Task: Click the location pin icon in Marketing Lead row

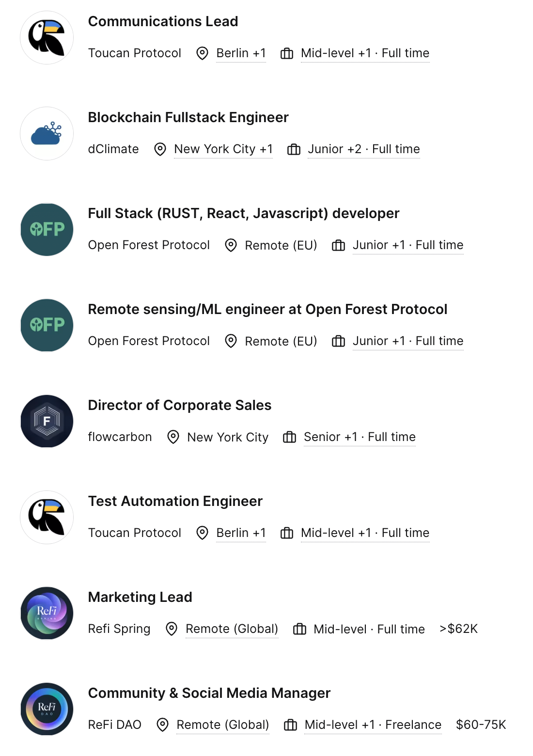Action: [172, 629]
